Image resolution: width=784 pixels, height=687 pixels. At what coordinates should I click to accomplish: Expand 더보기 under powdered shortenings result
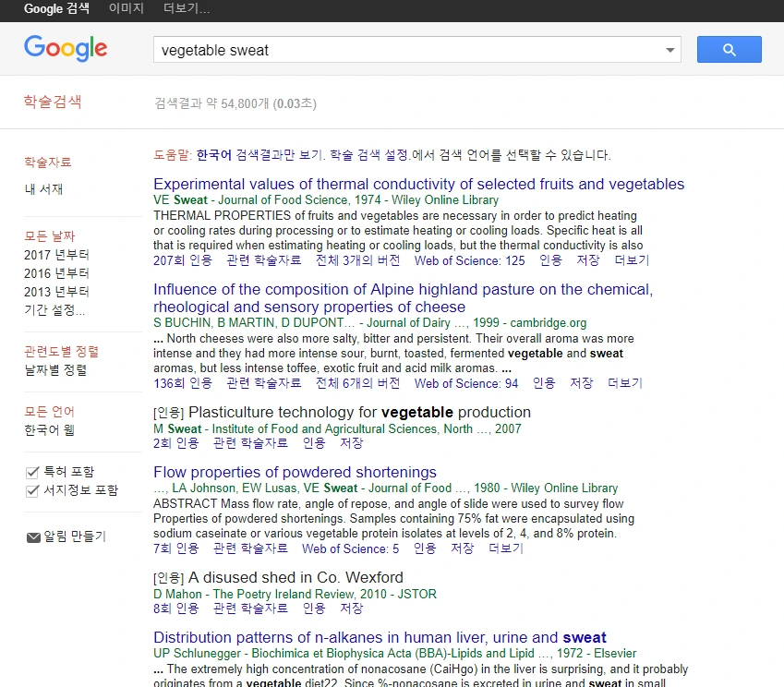pyautogui.click(x=505, y=548)
